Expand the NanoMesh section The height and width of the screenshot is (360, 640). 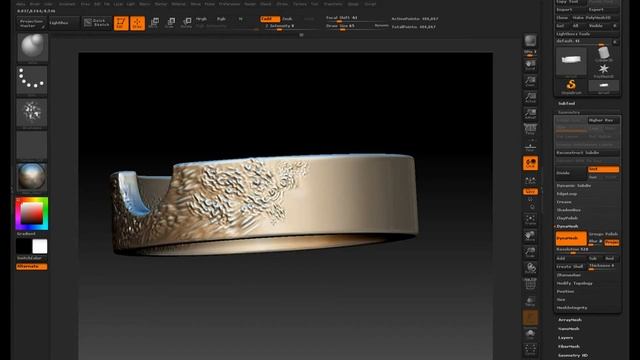click(x=569, y=329)
